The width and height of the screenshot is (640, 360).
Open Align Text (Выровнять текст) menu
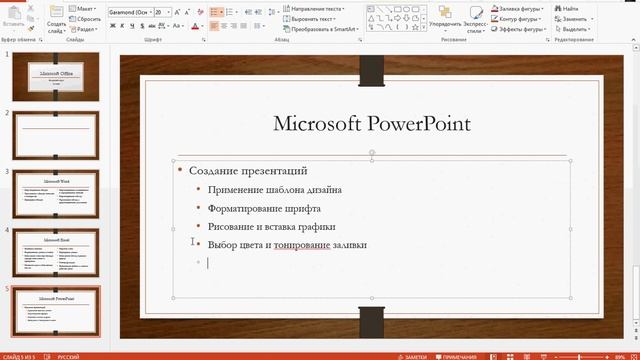point(309,19)
